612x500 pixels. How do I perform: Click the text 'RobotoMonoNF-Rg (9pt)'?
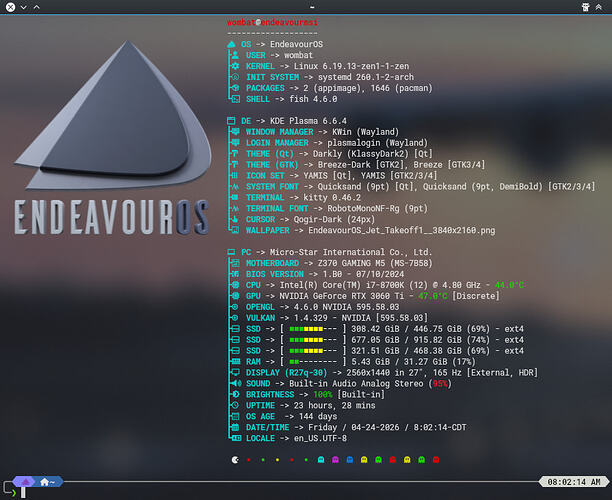[x=377, y=208]
